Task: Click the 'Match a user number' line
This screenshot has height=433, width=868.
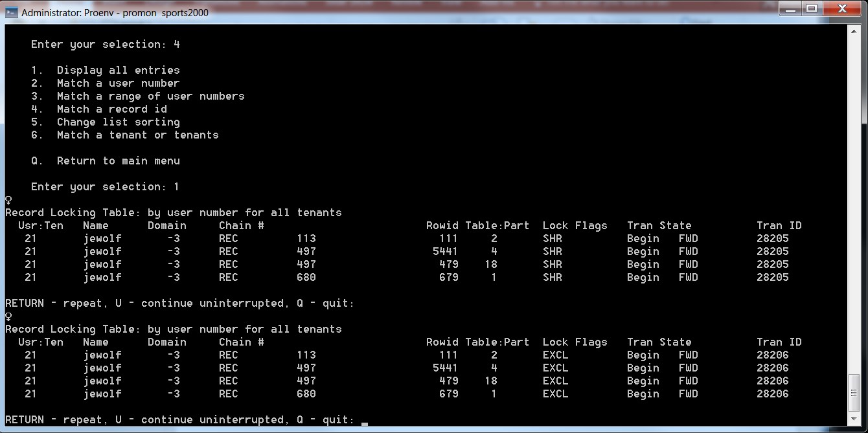Action: click(x=106, y=83)
